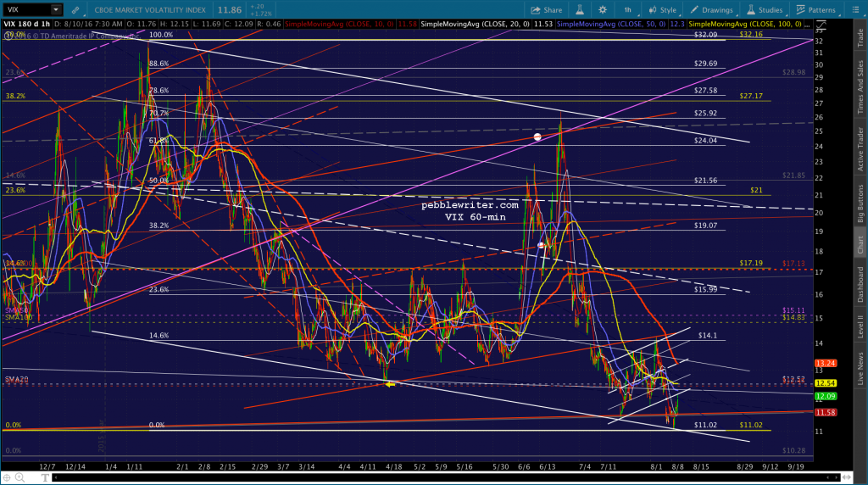Click the $24.04 fib level label
868x485 pixels.
tap(706, 141)
